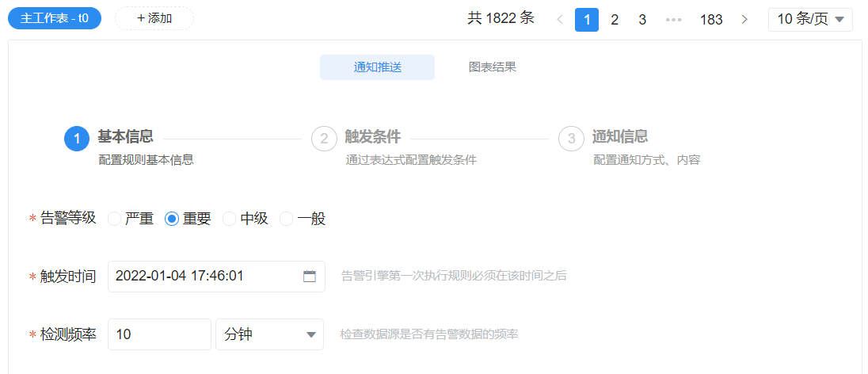Viewport: 868px width, 374px height.
Task: Go to next page with right arrow
Action: tap(744, 19)
